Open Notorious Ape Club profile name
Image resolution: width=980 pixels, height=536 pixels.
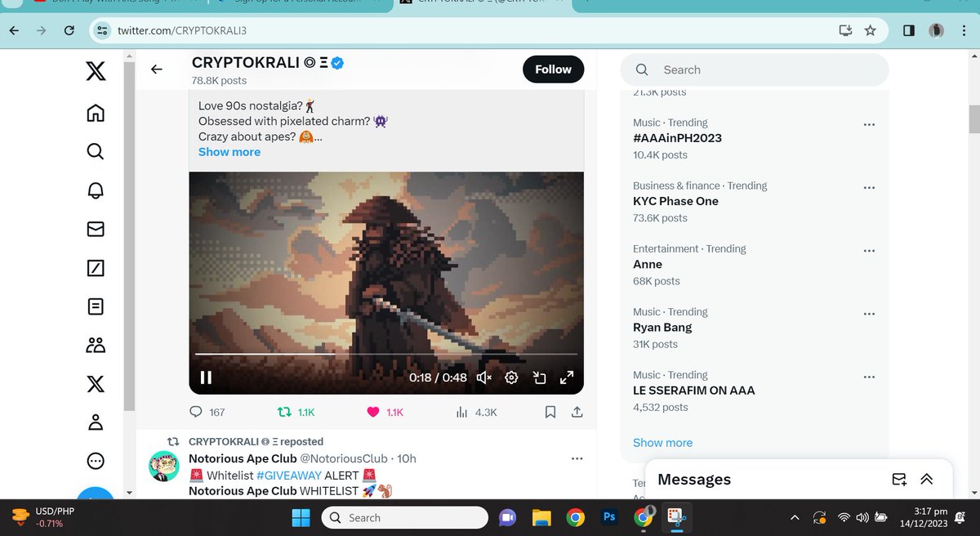[243, 458]
